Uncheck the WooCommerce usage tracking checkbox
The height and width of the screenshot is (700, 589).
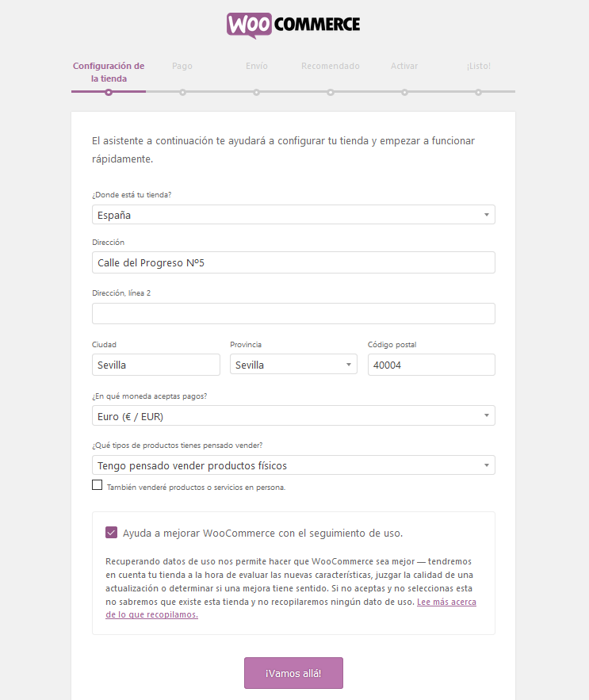(111, 533)
